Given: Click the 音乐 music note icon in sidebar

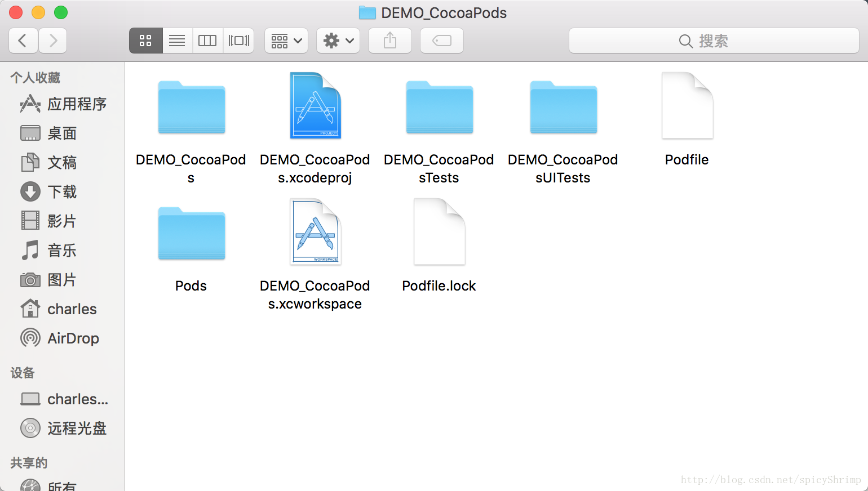Looking at the screenshot, I should pyautogui.click(x=30, y=251).
